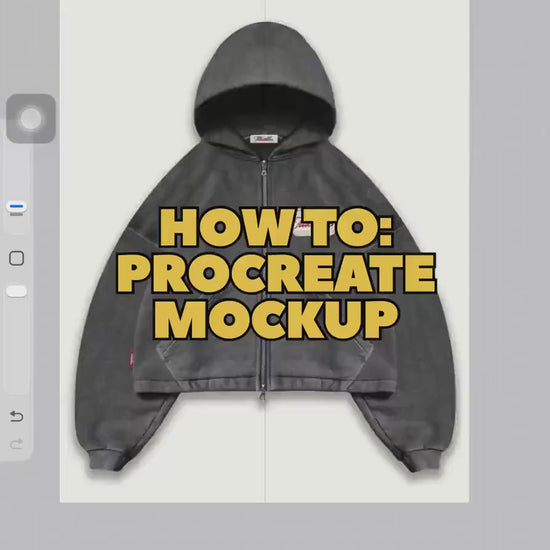Click the zipper pull hanging below the hoodie hem
This screenshot has height=550, width=550.
click(262, 396)
